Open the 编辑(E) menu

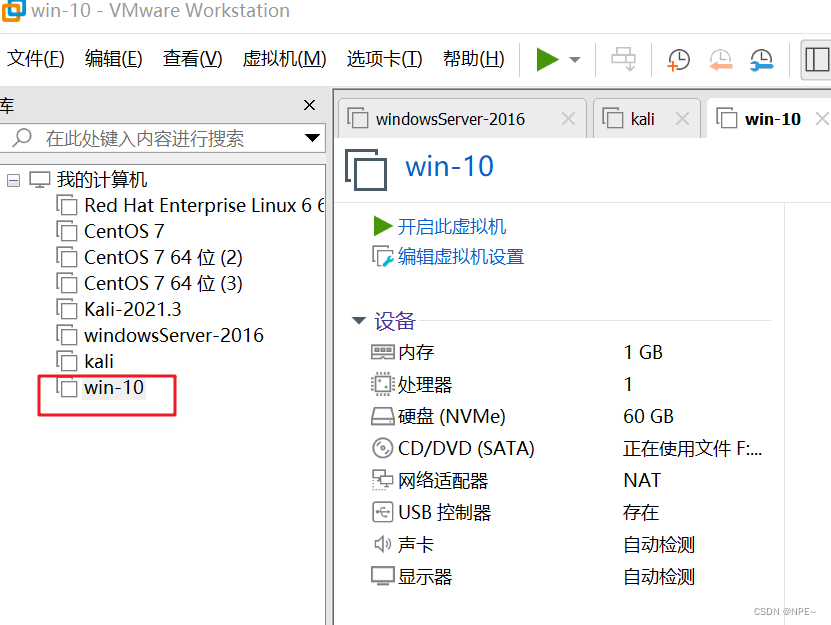[x=113, y=58]
